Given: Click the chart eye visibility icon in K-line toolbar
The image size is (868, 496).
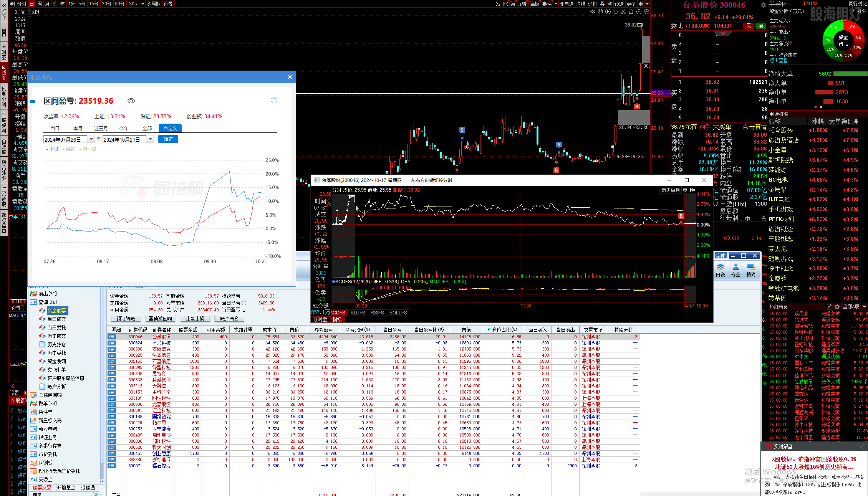Looking at the screenshot, I should pos(593,12).
